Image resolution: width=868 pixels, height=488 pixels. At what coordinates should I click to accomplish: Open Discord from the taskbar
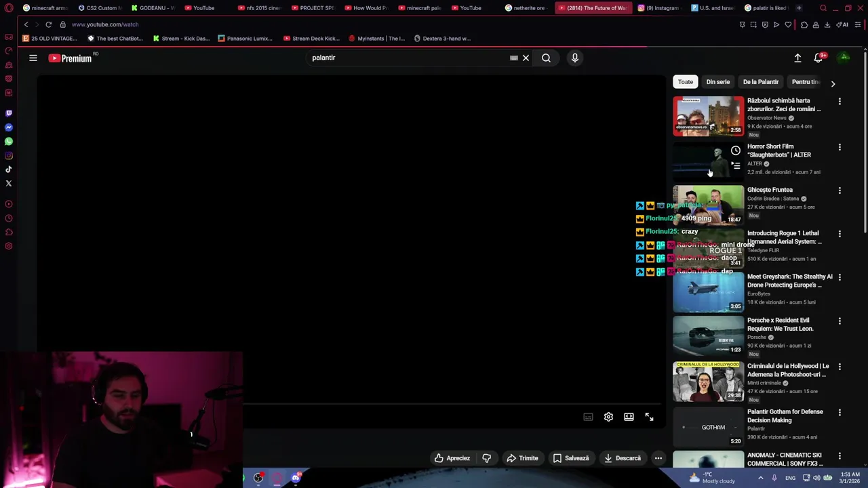tap(296, 479)
